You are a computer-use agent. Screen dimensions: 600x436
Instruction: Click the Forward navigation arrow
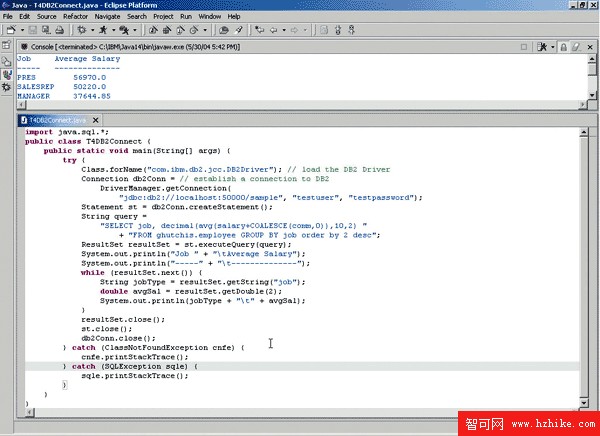click(294, 30)
